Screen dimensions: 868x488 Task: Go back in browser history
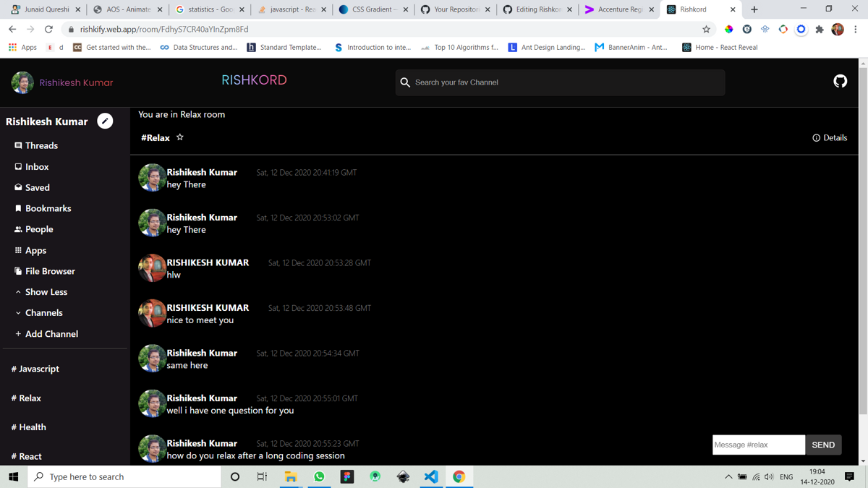[x=12, y=30]
